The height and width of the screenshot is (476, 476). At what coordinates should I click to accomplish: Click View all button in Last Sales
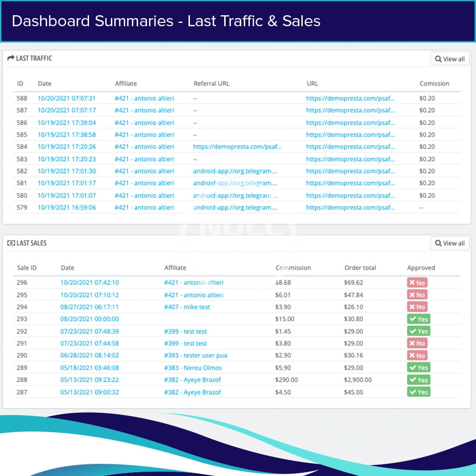coord(449,243)
